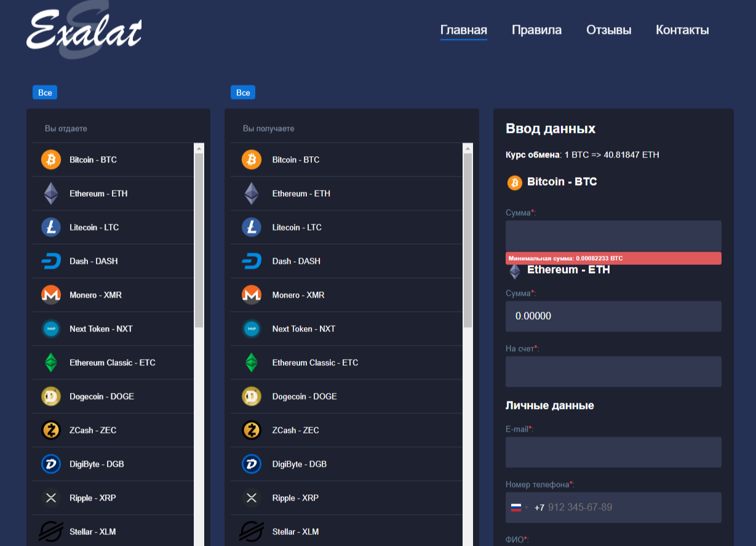The height and width of the screenshot is (546, 756).
Task: Click the Next Token icon in 'Вы получаете' list
Action: point(252,329)
